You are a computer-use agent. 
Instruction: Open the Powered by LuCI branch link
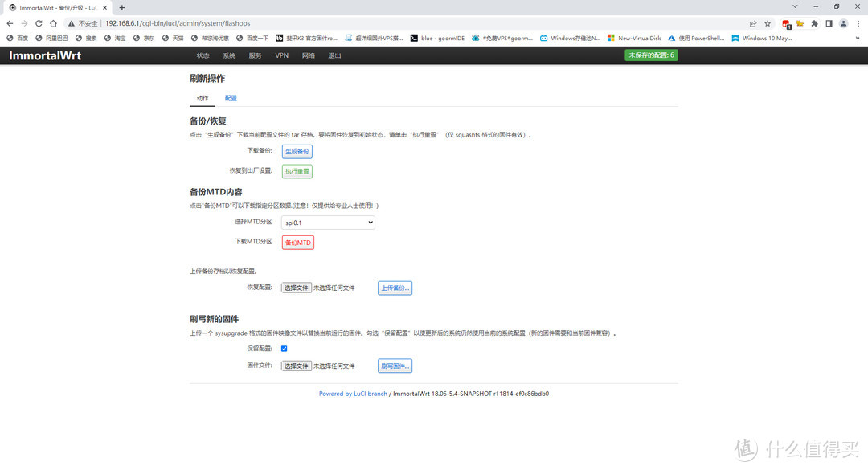[353, 394]
